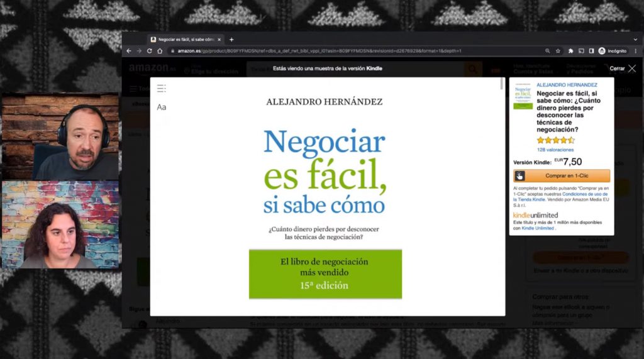
Task: Click the star rating in sidebar
Action: 556,140
